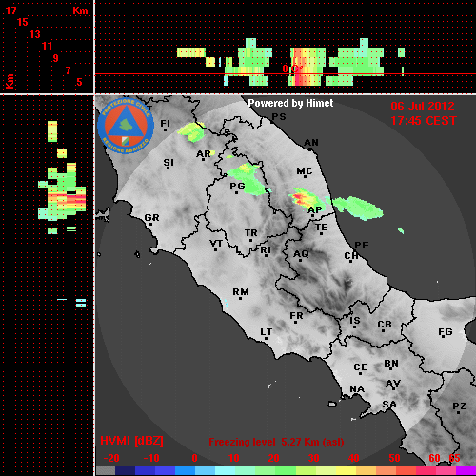Click the FR city marker
This screenshot has width=476, height=476.
pos(295,323)
